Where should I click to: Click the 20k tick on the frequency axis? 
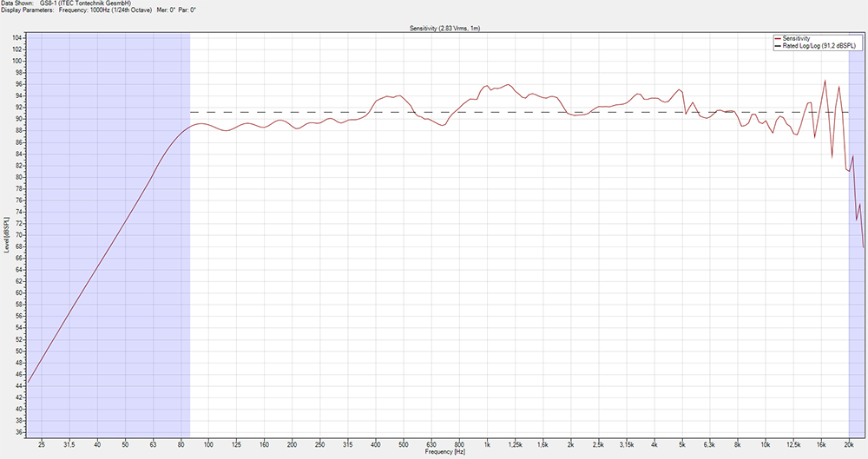tap(850, 443)
